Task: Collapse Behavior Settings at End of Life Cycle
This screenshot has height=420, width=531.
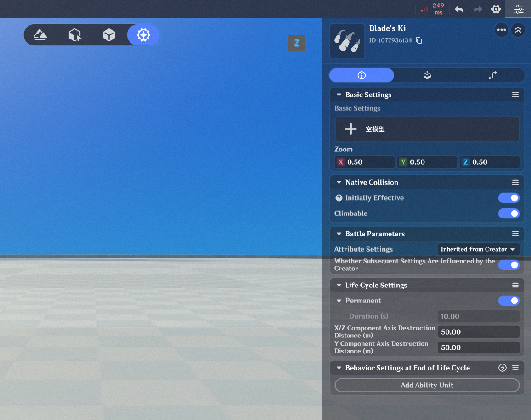Action: pyautogui.click(x=339, y=368)
